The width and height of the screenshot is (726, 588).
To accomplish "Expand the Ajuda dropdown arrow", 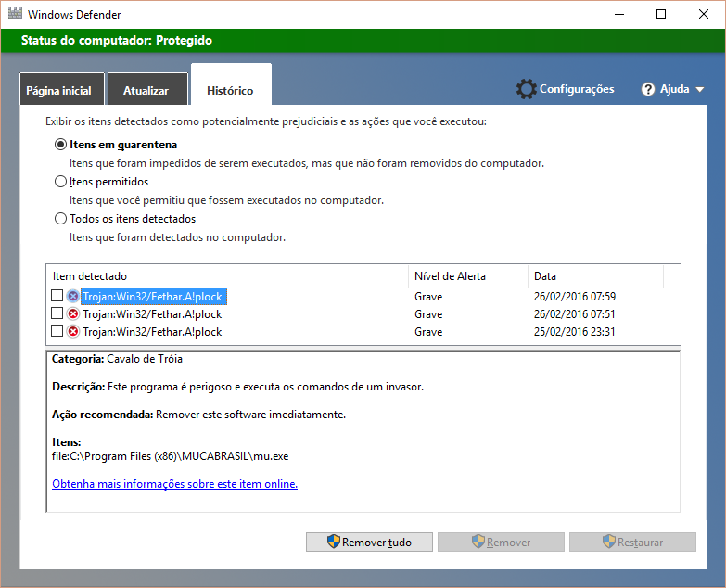I will pos(699,90).
